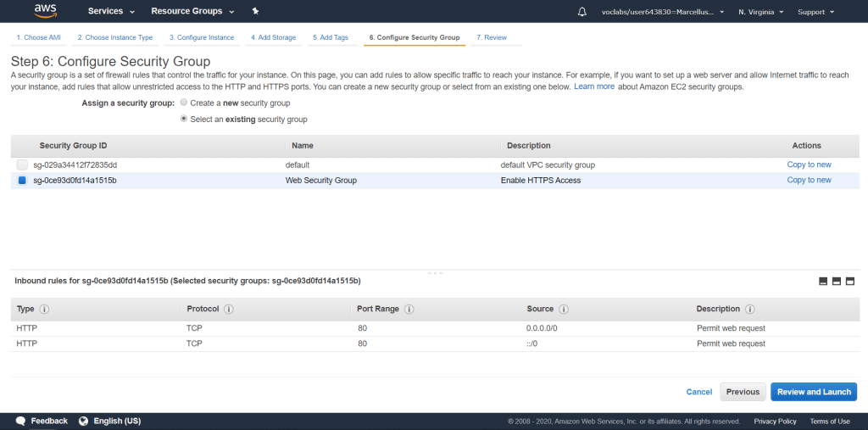Click info icon next to Source header
This screenshot has height=430, width=868.
click(564, 310)
